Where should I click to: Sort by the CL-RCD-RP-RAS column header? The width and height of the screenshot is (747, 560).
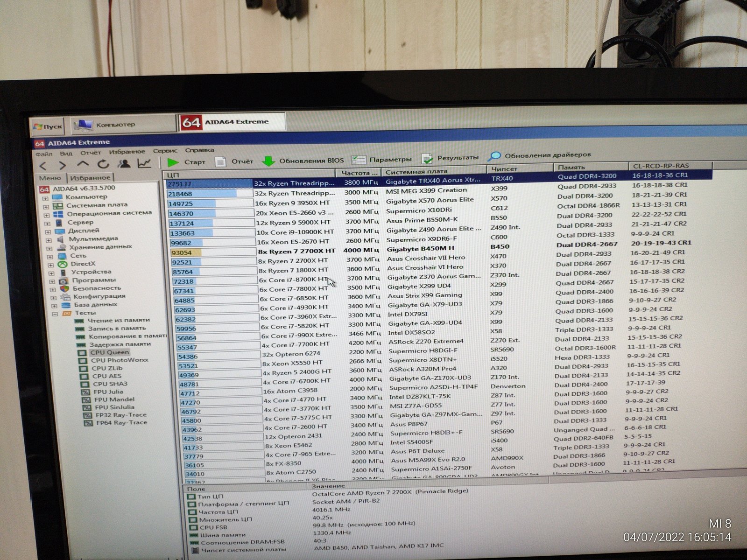pyautogui.click(x=670, y=166)
